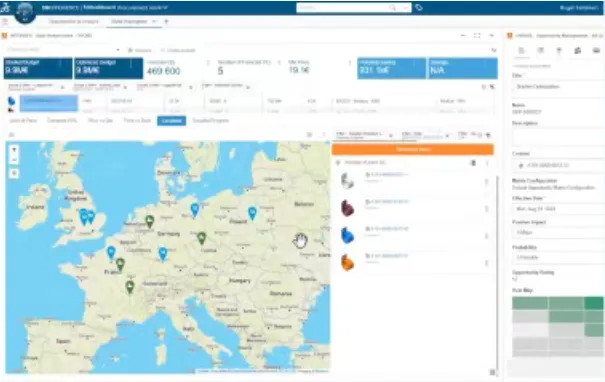Click the icon at bottom right of parts list
Viewport: 605px width, 382px height.
(x=492, y=372)
